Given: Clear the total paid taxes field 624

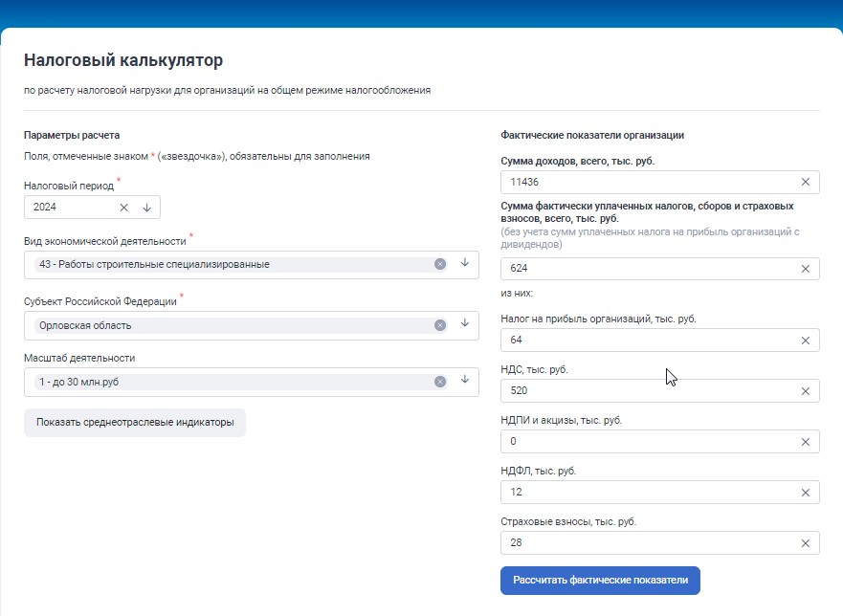Looking at the screenshot, I should pyautogui.click(x=805, y=269).
